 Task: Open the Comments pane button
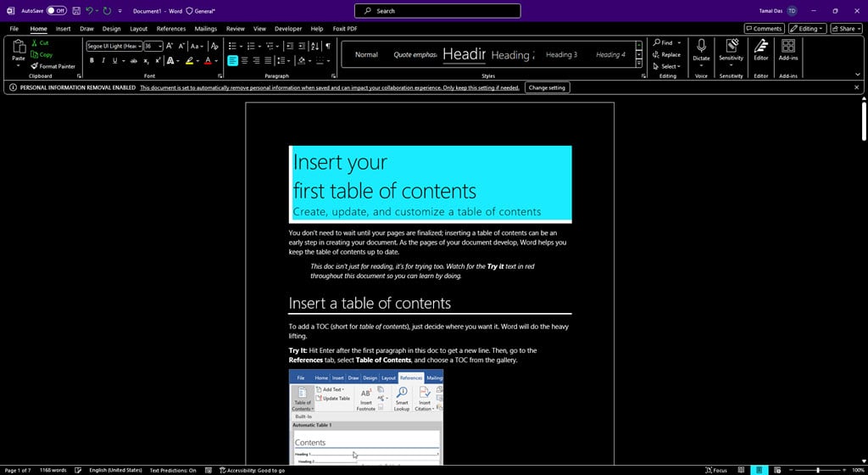point(764,28)
